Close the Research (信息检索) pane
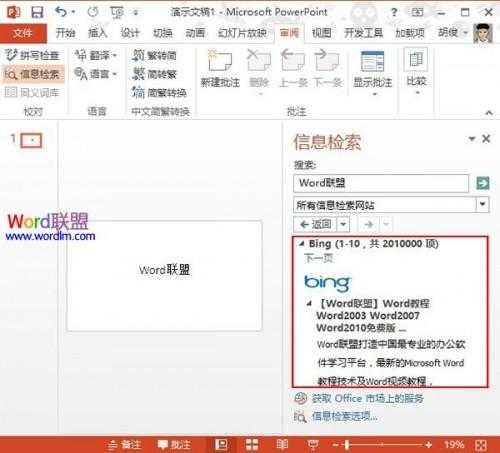500x453 pixels. [486, 138]
